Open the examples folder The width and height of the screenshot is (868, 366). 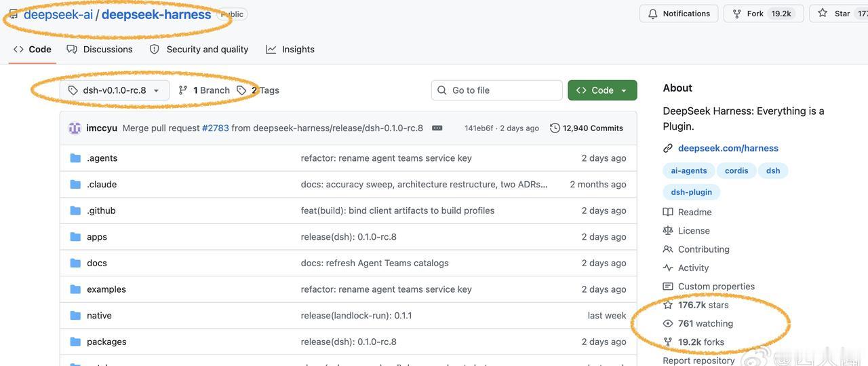pyautogui.click(x=106, y=289)
